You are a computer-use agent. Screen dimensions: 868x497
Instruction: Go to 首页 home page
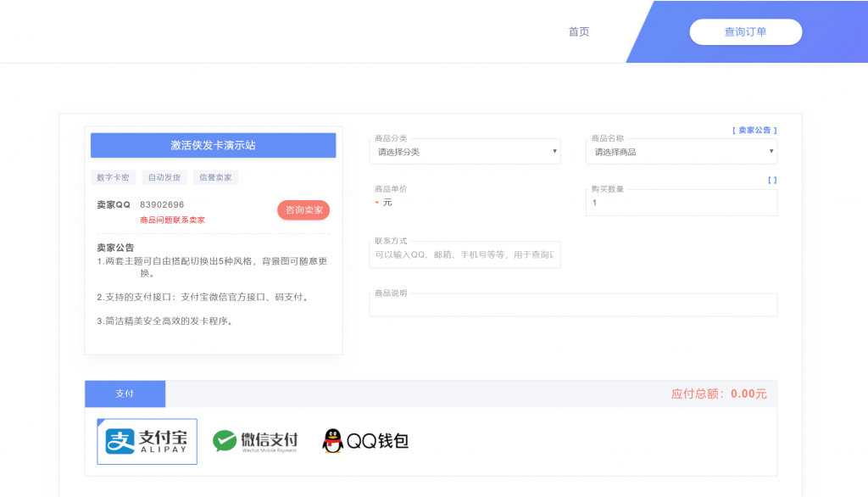point(579,31)
